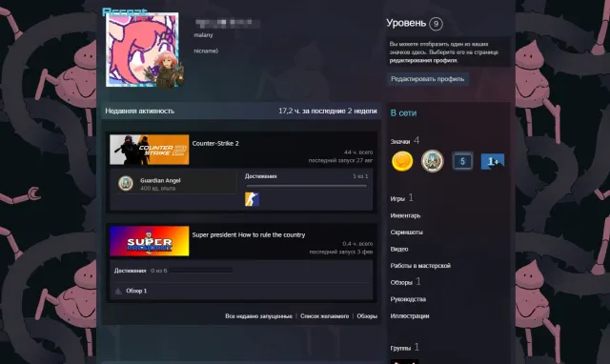The height and width of the screenshot is (364, 610).
Task: Open the Иллюстрации sidebar link
Action: point(410,315)
